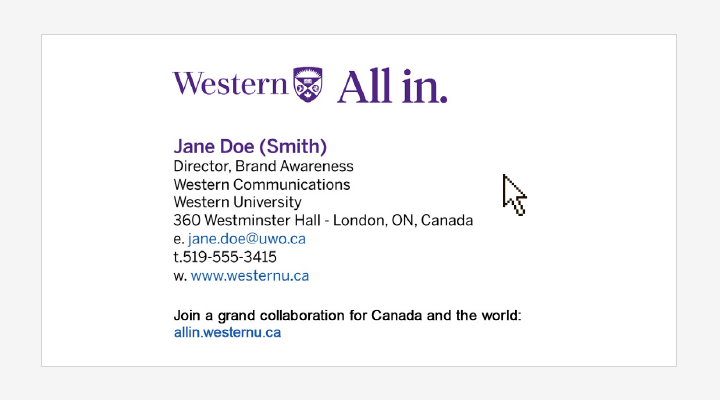720x400 pixels.
Task: Click the "All in." campaign logo text
Action: 392,87
